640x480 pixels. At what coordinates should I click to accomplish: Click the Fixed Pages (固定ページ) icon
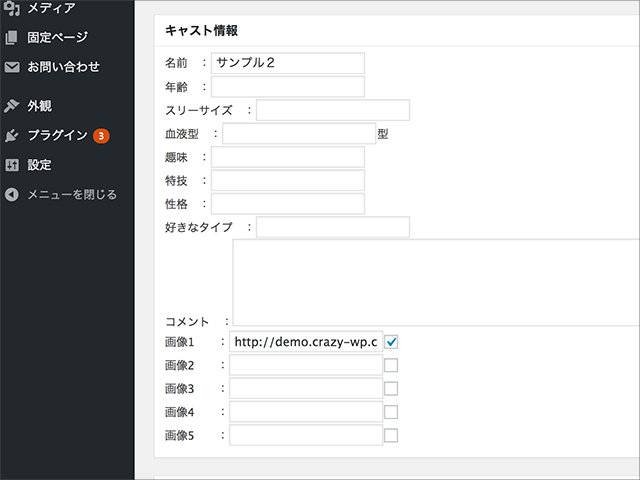[12, 38]
